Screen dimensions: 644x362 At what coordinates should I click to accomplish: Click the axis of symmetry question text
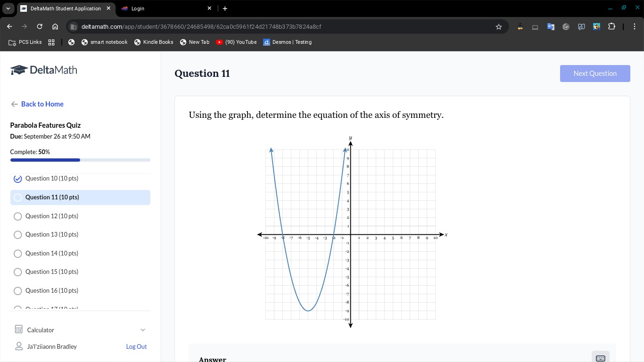316,115
